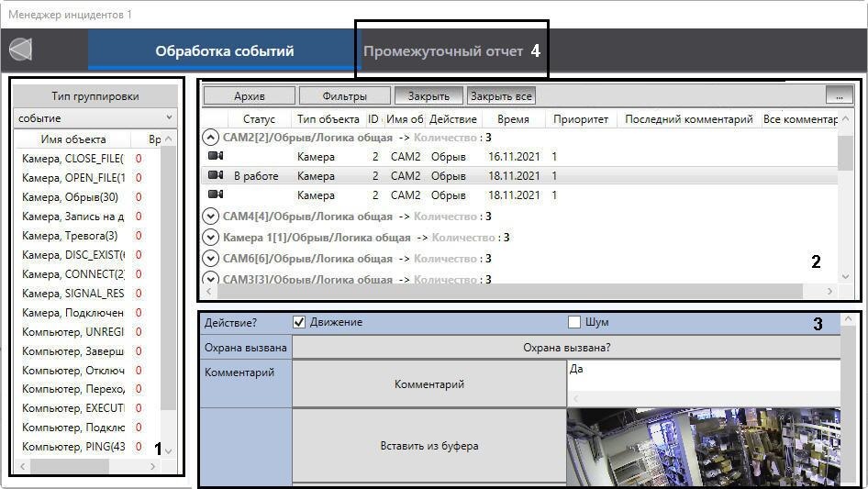The height and width of the screenshot is (489, 868).
Task: Uncheck the Движение checkbox
Action: (x=298, y=322)
